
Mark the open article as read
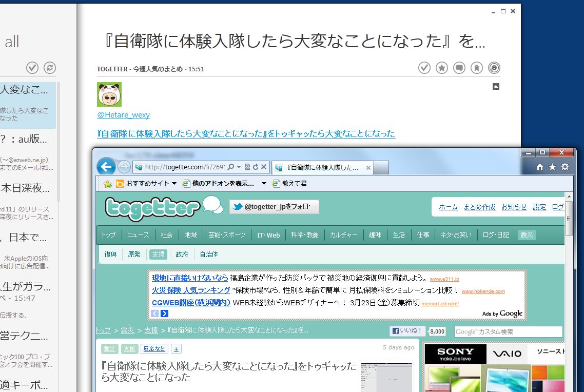[x=424, y=68]
